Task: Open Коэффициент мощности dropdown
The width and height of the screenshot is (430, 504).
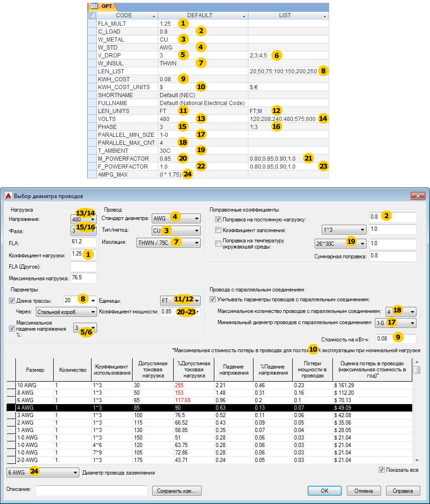Action: pyautogui.click(x=197, y=312)
